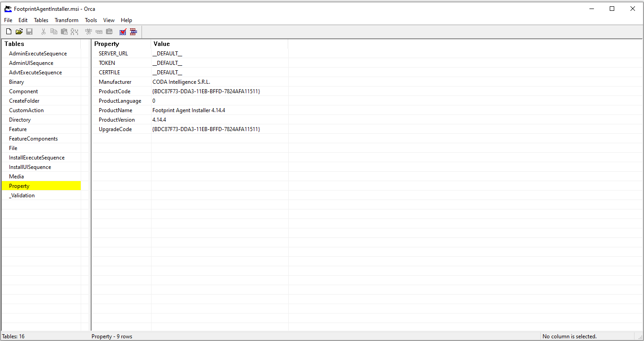The height and width of the screenshot is (341, 644).
Task: Click status 'No column is selected.'
Action: coord(570,336)
